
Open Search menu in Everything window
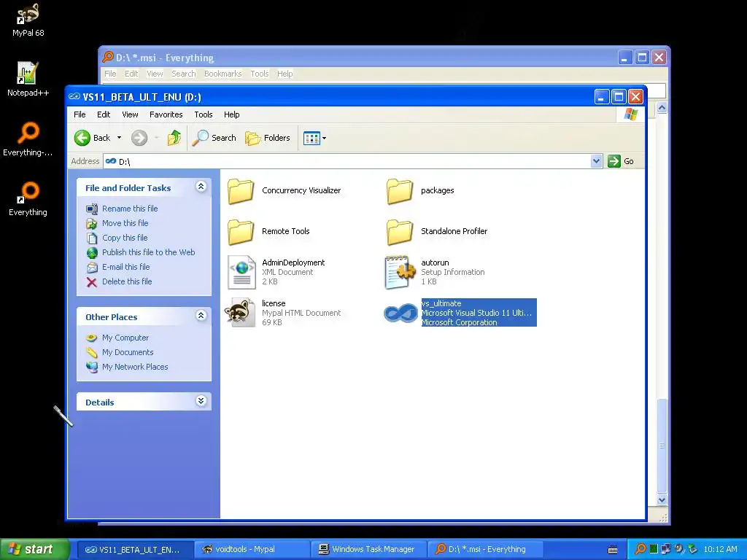183,74
